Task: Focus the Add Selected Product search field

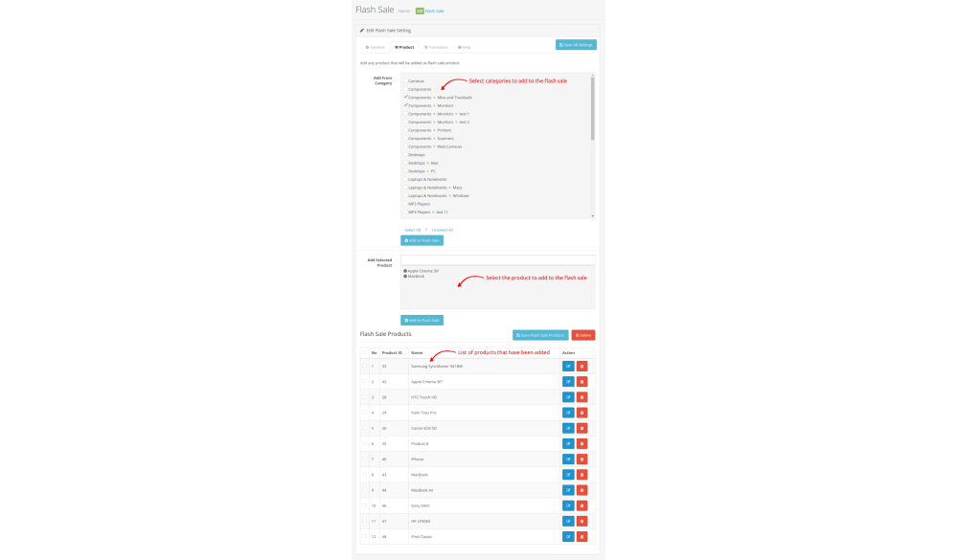Action: 497,259
